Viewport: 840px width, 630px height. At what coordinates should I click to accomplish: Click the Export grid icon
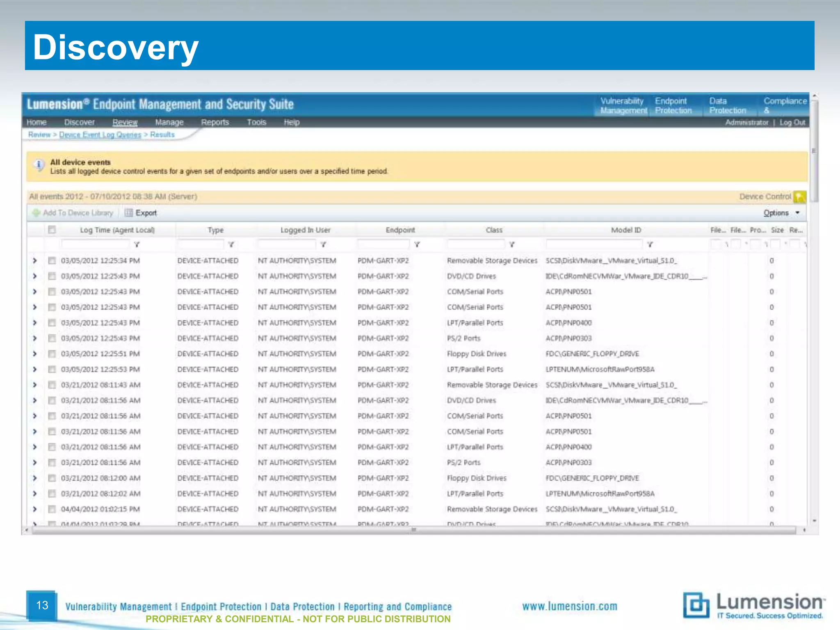click(129, 212)
